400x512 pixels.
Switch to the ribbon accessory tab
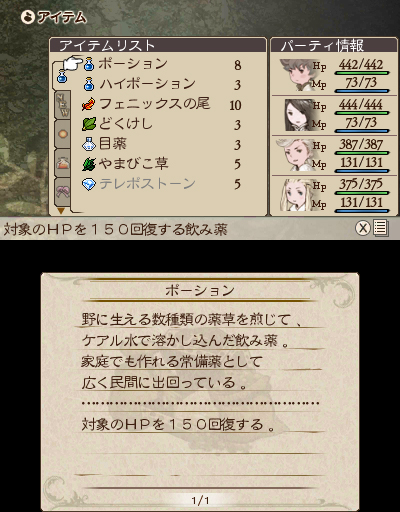tap(63, 192)
